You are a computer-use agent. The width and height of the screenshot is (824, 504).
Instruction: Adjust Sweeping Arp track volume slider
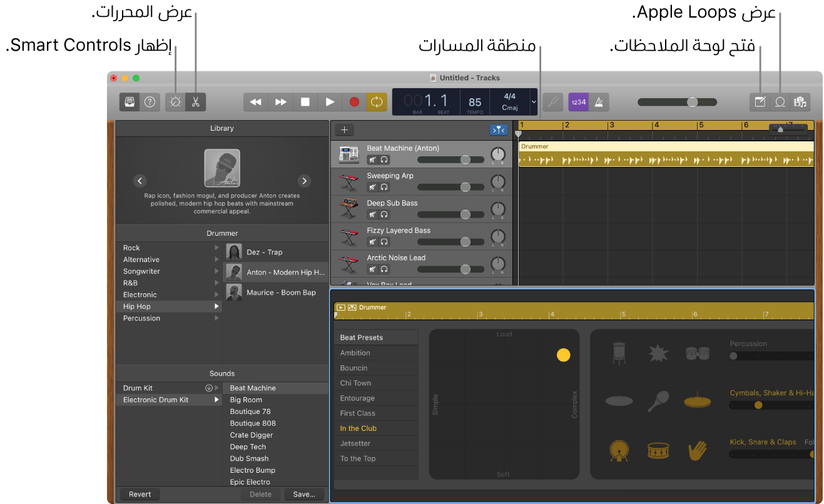pyautogui.click(x=450, y=187)
